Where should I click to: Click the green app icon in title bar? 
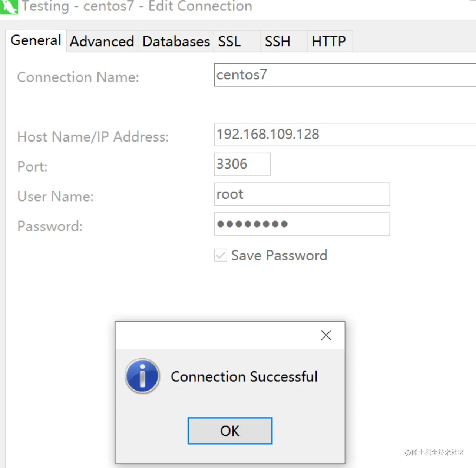pyautogui.click(x=9, y=7)
